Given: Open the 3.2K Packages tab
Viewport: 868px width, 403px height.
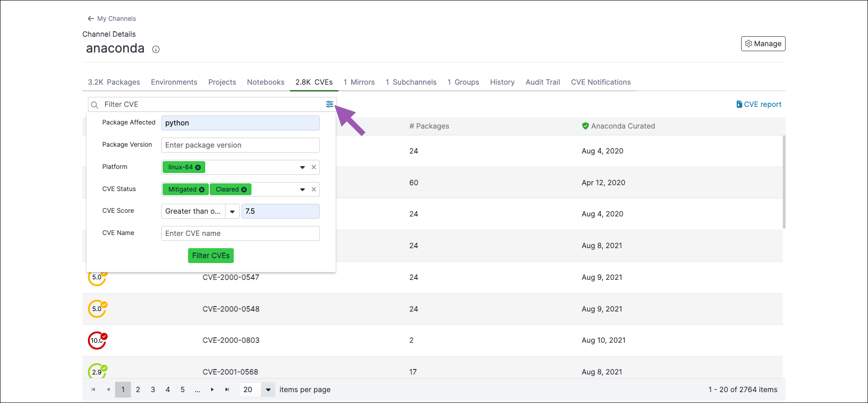Looking at the screenshot, I should pos(114,82).
